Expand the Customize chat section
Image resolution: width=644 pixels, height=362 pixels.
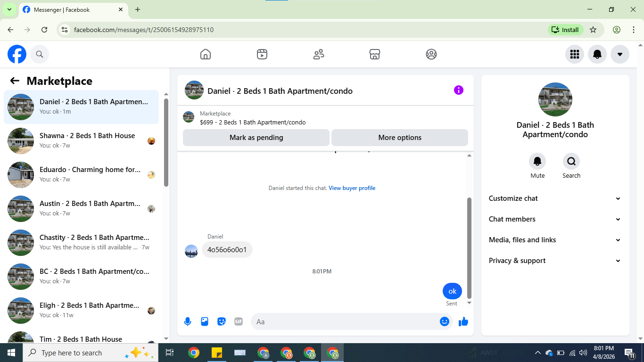tap(555, 198)
